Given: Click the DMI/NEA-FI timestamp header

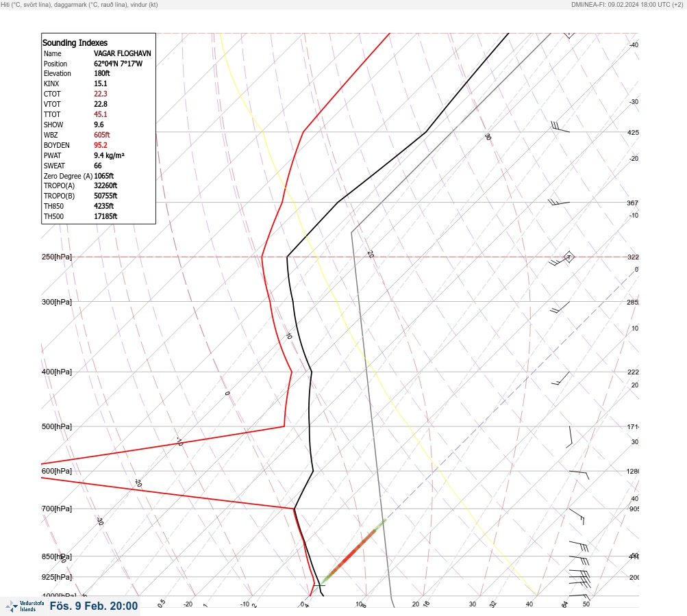Looking at the screenshot, I should coord(627,4).
